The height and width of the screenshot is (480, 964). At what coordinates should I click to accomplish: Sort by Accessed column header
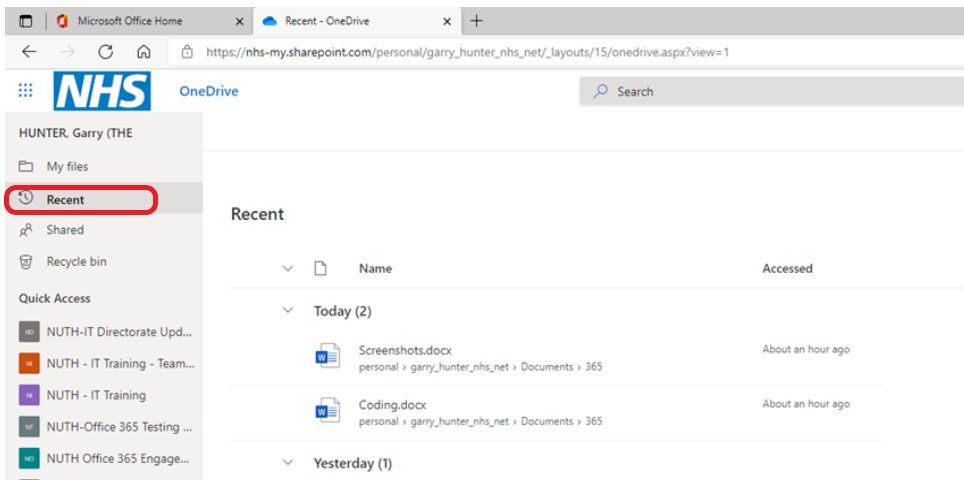(x=788, y=269)
